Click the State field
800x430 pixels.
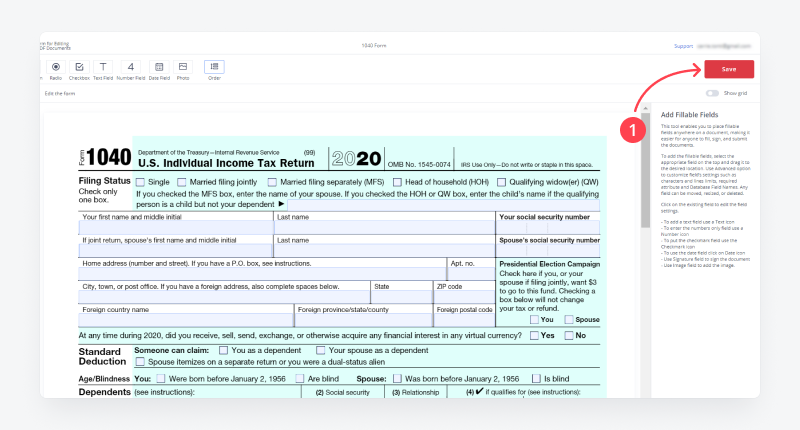pos(402,297)
